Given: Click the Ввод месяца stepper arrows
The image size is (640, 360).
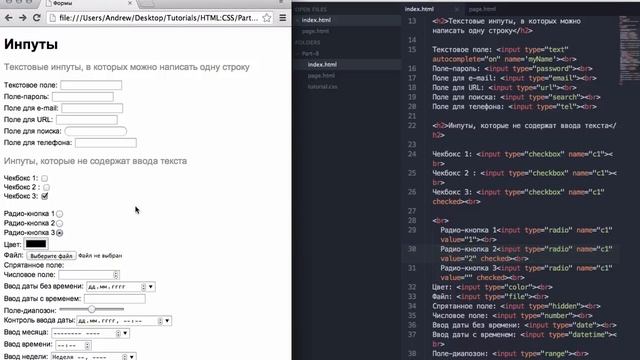Looking at the screenshot, I should point(118,333).
